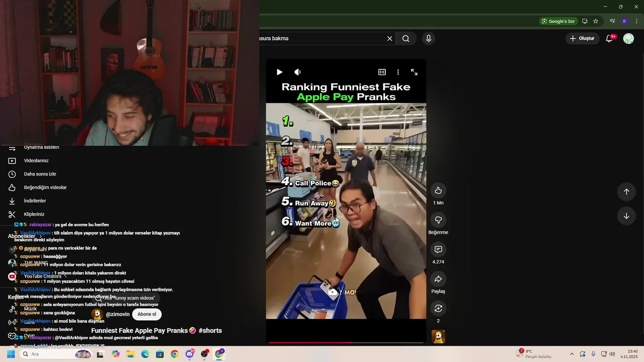Share the Short using Paylaş
The height and width of the screenshot is (362, 644).
(438, 279)
